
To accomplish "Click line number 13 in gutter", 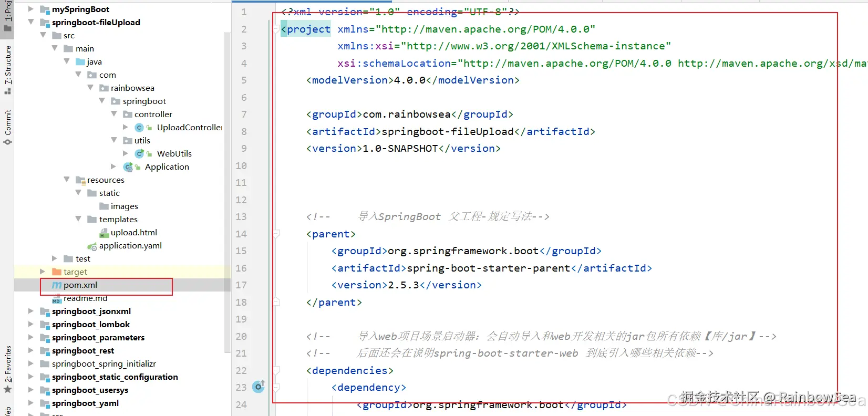I will 241,216.
